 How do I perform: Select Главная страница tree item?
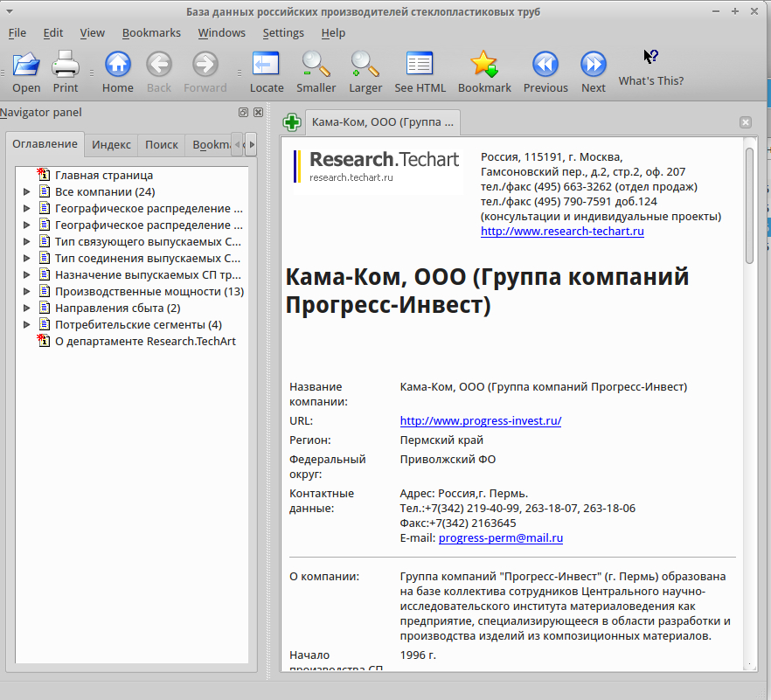tap(104, 176)
